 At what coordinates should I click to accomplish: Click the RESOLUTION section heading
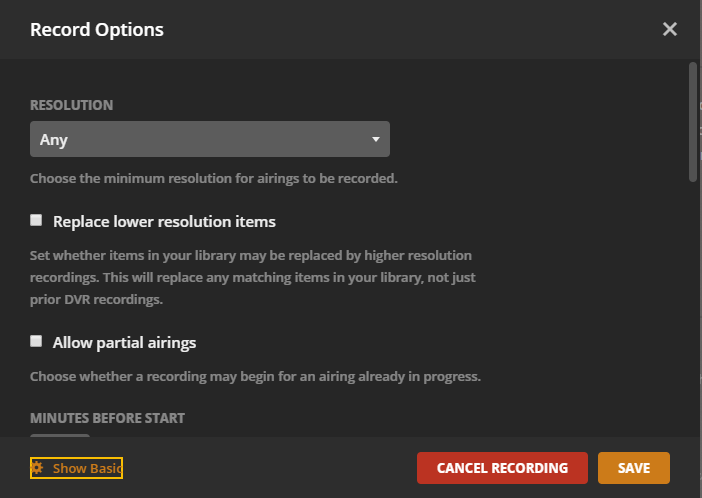coord(71,105)
